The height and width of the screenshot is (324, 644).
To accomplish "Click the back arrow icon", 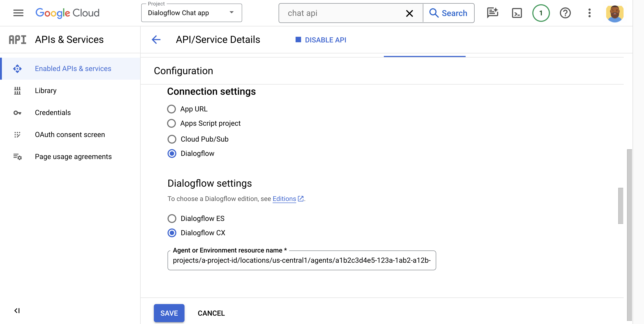I will point(156,39).
